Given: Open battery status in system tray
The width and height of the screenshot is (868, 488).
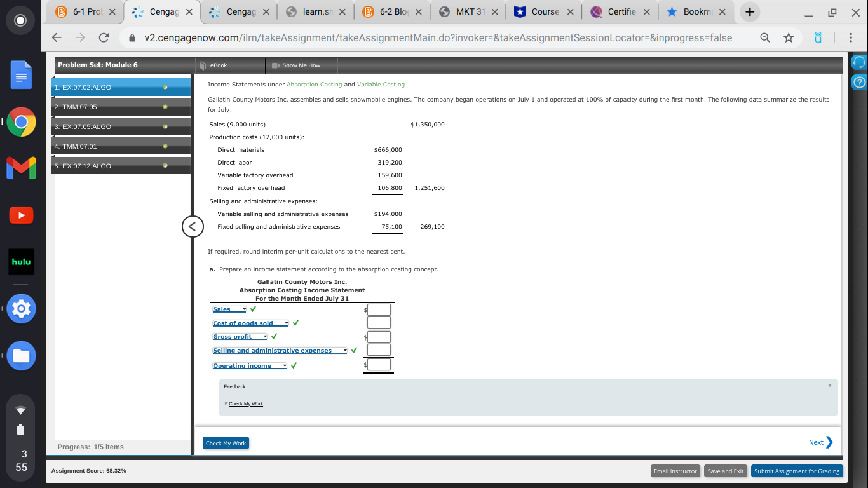Looking at the screenshot, I should point(21,429).
